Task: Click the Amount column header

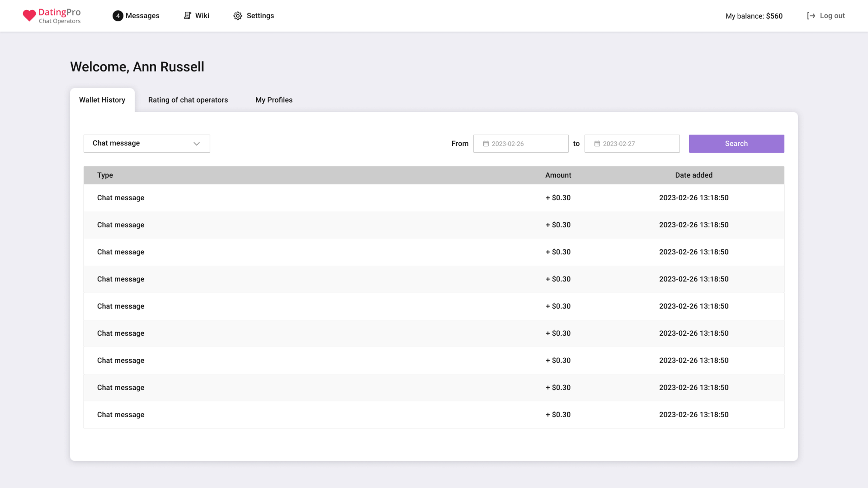Action: coord(558,175)
